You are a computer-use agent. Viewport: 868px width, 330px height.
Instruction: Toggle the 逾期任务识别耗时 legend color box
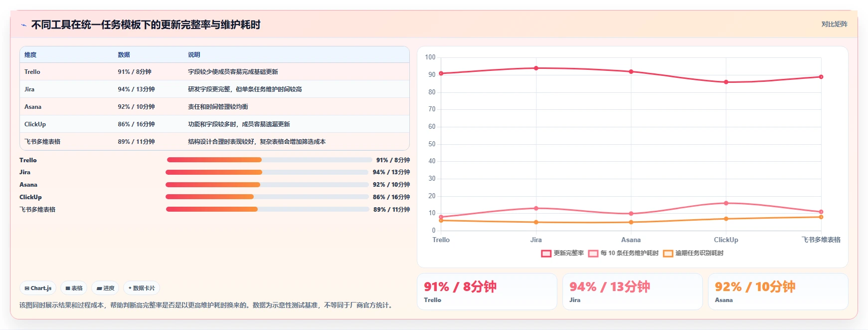(x=668, y=253)
